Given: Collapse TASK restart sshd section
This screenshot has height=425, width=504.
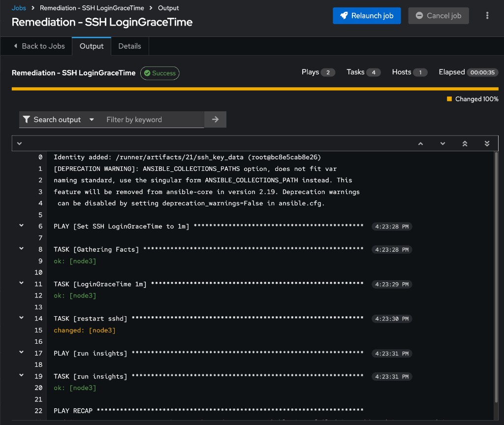Looking at the screenshot, I should (21, 318).
